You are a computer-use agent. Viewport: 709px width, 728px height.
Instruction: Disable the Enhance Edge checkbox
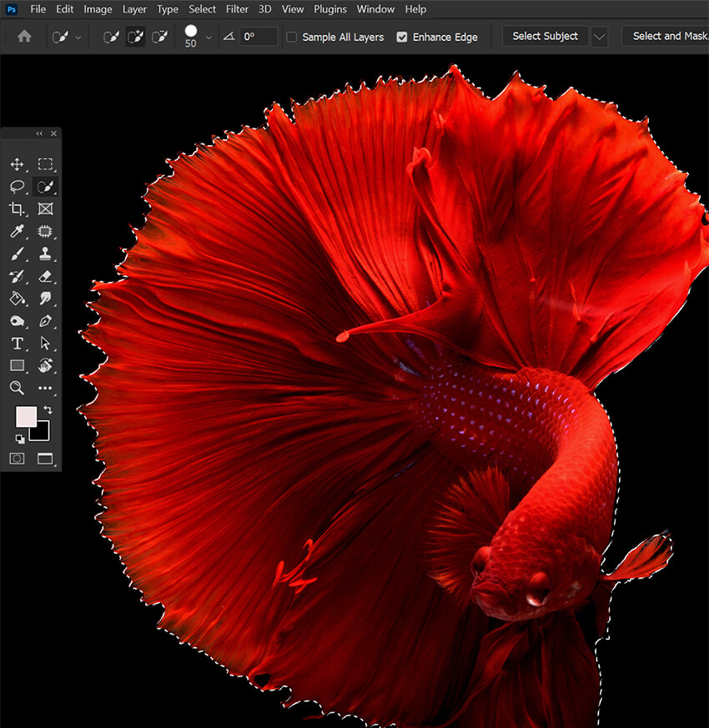(x=402, y=37)
